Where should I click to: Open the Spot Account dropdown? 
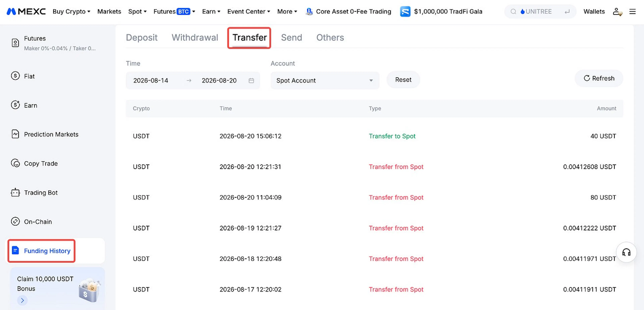pos(325,80)
